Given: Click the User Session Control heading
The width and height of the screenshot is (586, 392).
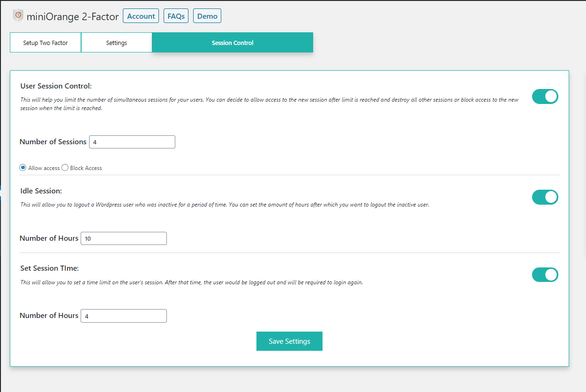Looking at the screenshot, I should coord(56,86).
